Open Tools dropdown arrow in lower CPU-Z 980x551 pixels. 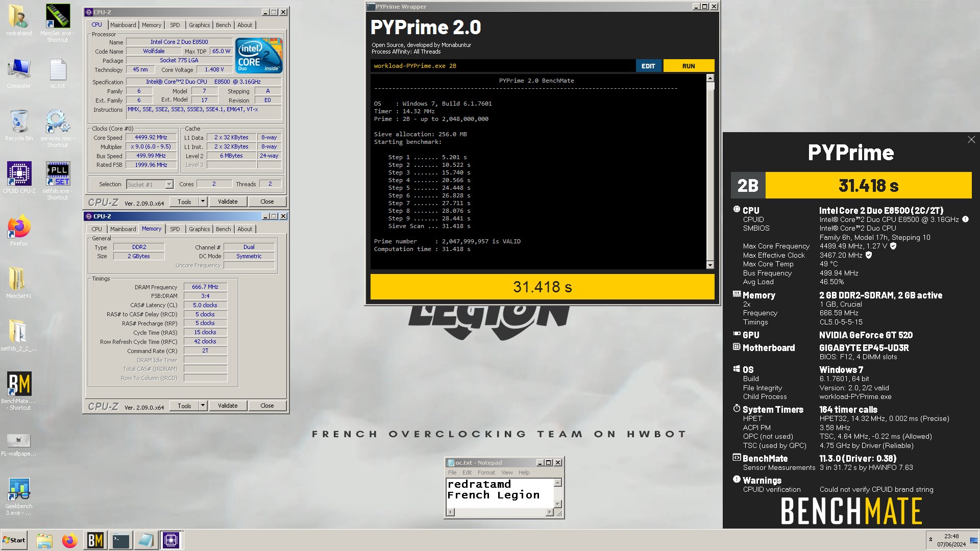[x=203, y=406]
